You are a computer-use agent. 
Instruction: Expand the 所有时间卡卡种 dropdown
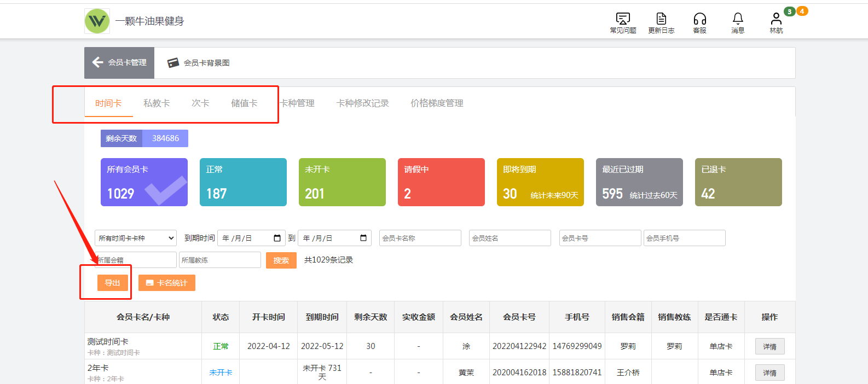tap(136, 238)
